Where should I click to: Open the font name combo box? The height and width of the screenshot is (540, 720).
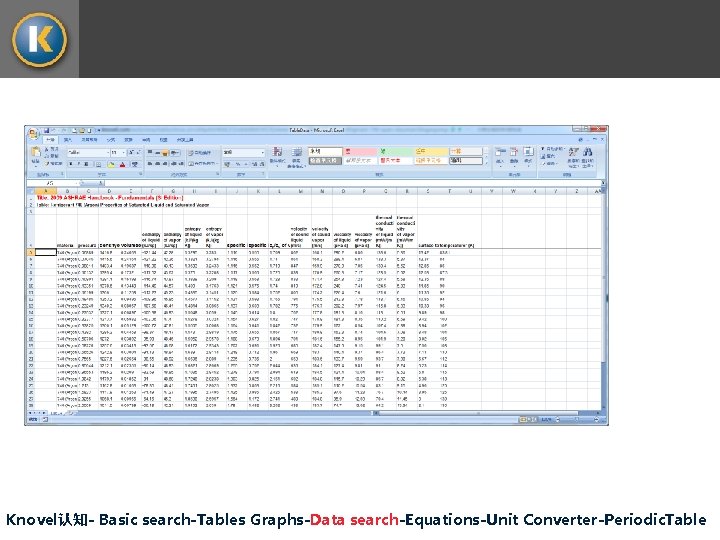89,152
